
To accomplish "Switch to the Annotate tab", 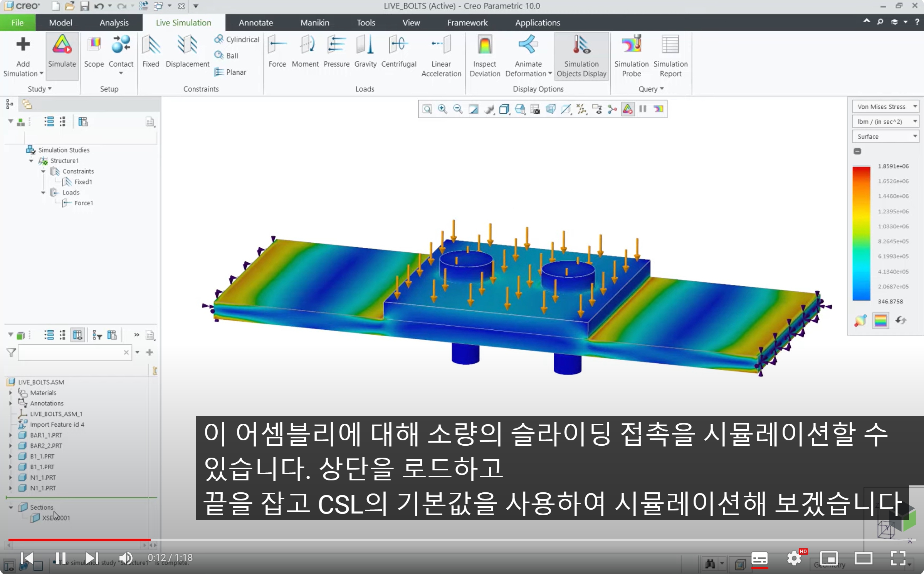I will pyautogui.click(x=255, y=23).
